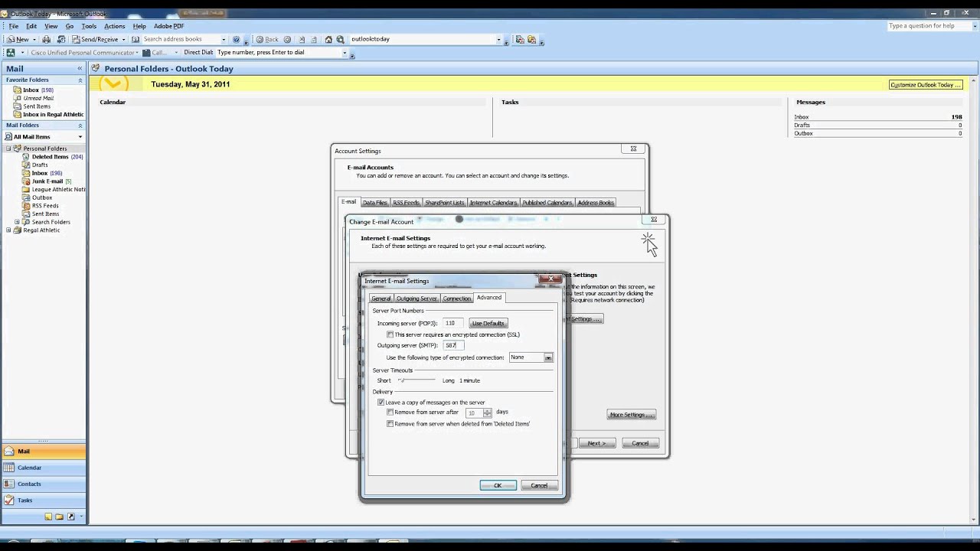Expand the Search Folders node
Viewport: 980px width, 551px height.
[17, 222]
